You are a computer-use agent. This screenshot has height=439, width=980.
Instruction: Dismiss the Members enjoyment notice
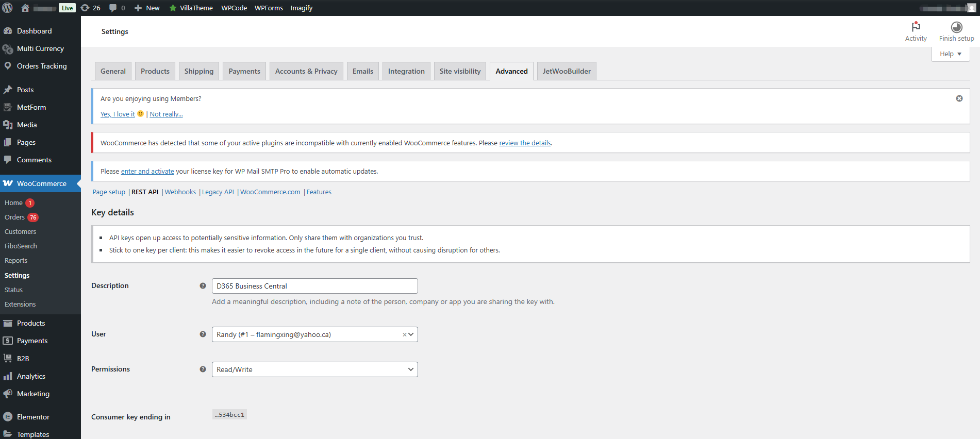click(959, 98)
